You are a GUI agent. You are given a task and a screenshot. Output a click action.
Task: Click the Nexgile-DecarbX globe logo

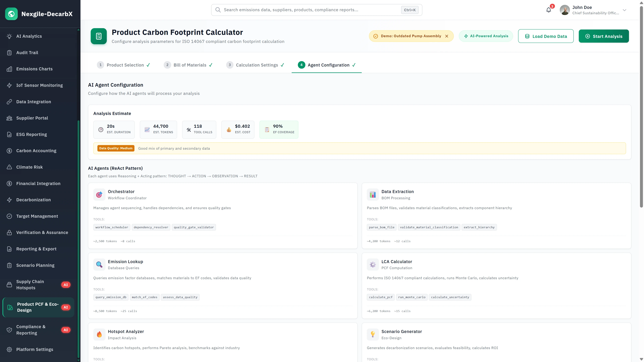[x=11, y=14]
